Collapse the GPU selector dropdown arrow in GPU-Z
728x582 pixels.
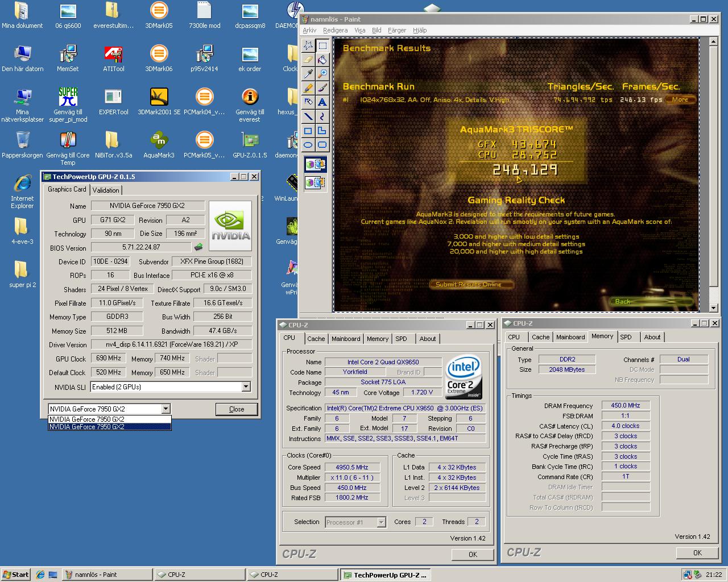[166, 409]
